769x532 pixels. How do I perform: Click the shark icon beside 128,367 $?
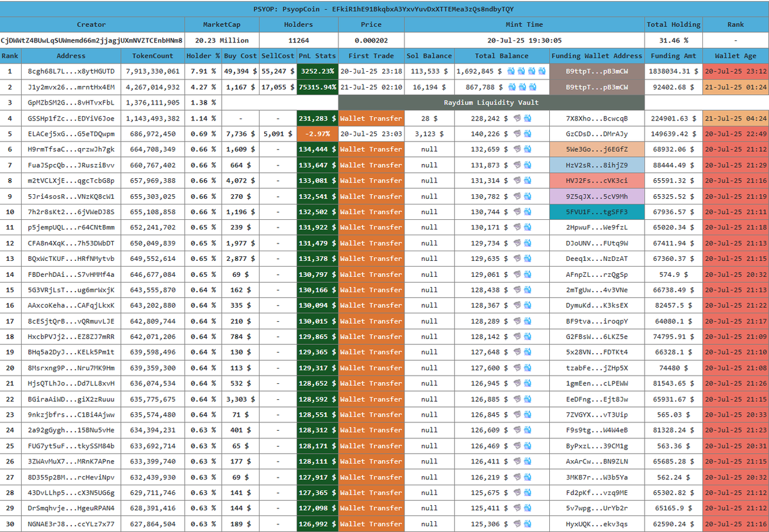[x=516, y=306]
